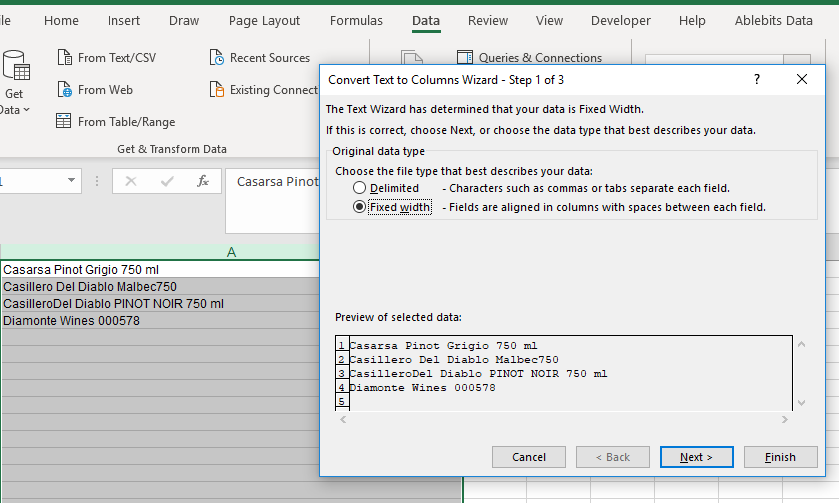
Task: Click the Next > button in wizard
Action: coord(697,457)
